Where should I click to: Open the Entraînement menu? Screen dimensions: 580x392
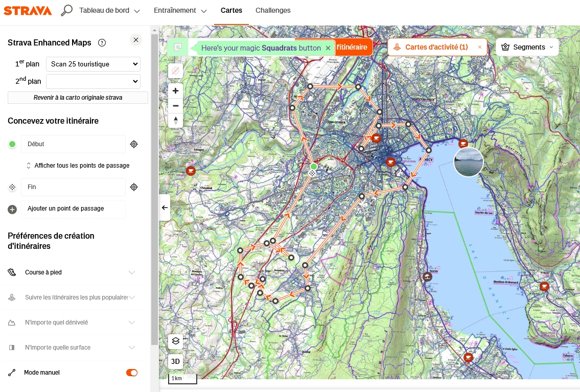click(180, 11)
